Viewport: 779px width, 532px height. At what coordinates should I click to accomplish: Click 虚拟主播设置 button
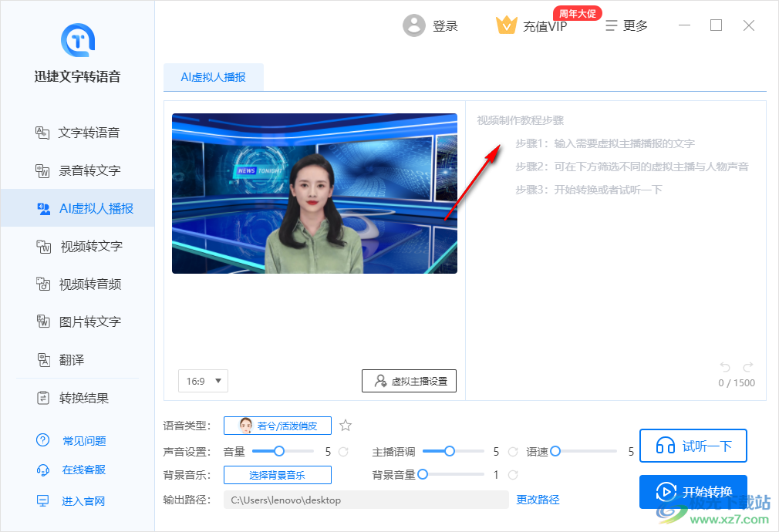coord(409,380)
